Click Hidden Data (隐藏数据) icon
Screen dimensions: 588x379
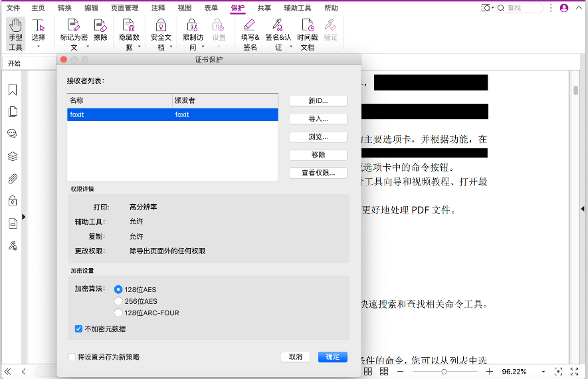(129, 25)
